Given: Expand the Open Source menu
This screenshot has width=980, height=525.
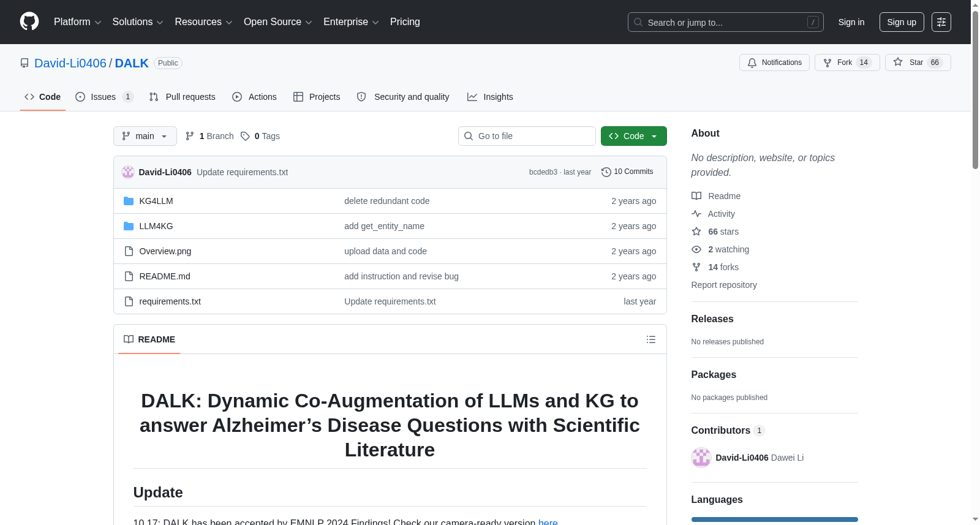Looking at the screenshot, I should pyautogui.click(x=278, y=22).
